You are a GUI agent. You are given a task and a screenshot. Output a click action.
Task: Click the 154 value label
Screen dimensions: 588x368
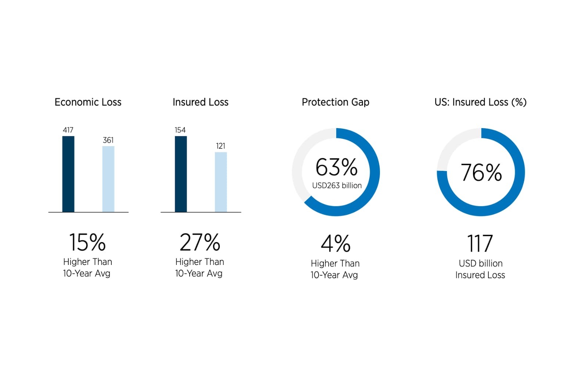[180, 130]
